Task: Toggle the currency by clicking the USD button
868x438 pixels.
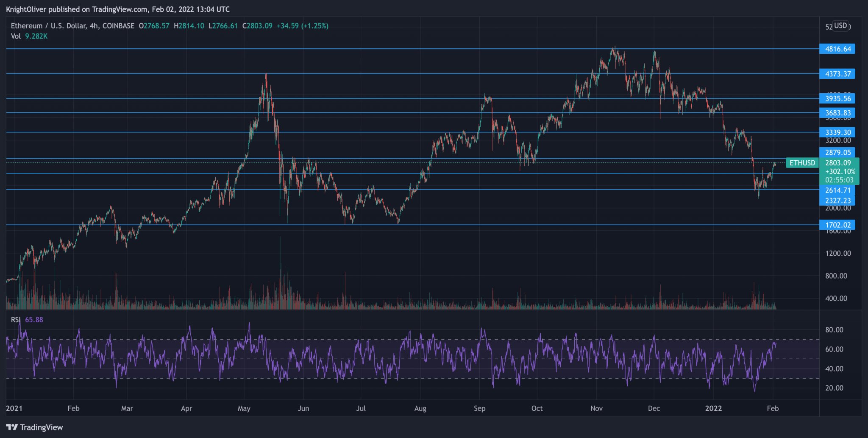Action: click(840, 25)
